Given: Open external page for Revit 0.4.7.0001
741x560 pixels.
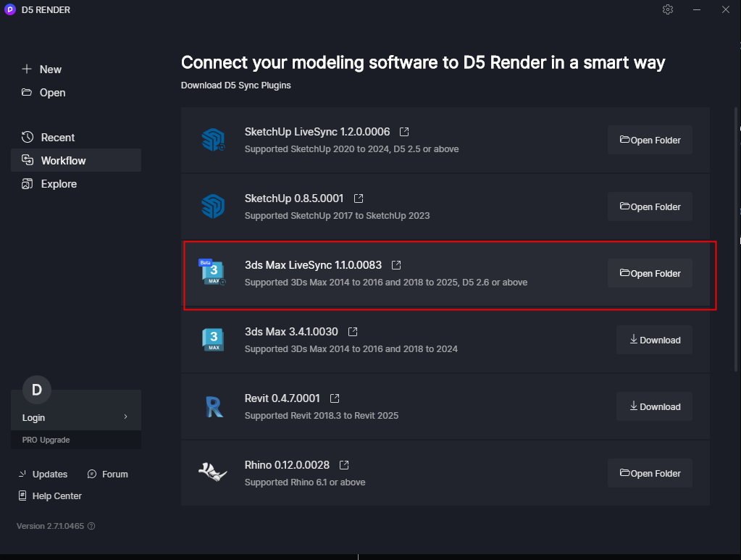Looking at the screenshot, I should (333, 398).
